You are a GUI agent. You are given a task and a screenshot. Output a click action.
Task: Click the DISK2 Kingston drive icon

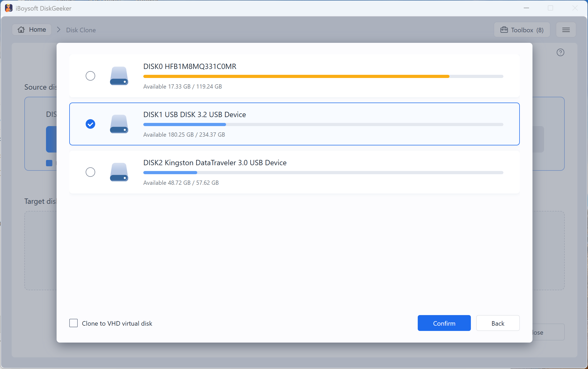click(119, 172)
